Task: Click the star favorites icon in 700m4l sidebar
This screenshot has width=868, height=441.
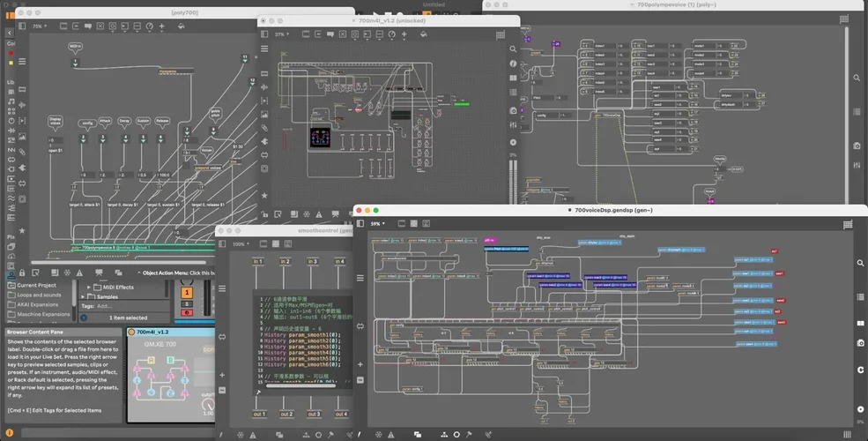Action: (x=264, y=194)
